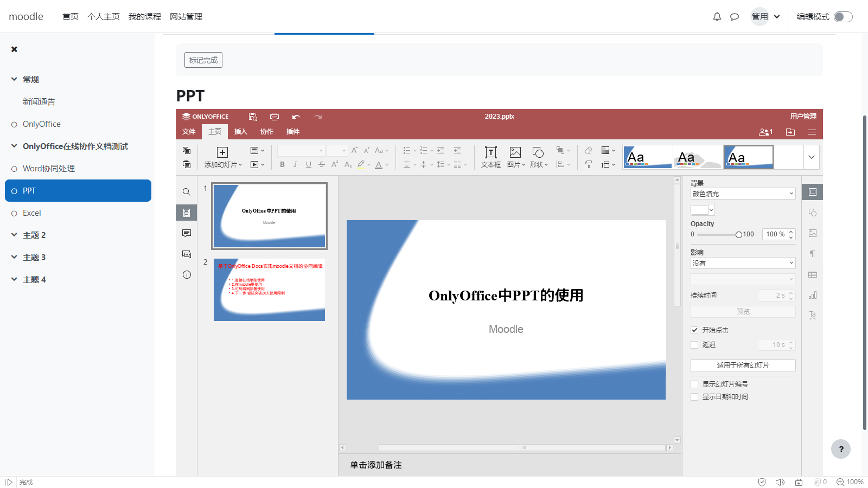Switch to the 协作 tab

coord(266,132)
